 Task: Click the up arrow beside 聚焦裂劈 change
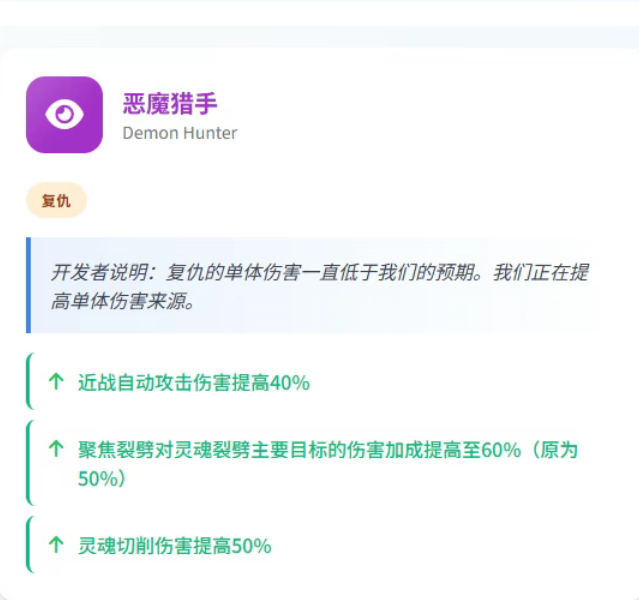click(56, 449)
